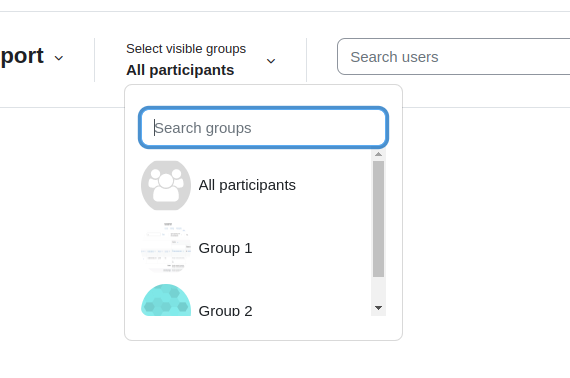Image resolution: width=570 pixels, height=378 pixels.
Task: Click the scrollbar down arrow in groups list
Action: click(378, 308)
